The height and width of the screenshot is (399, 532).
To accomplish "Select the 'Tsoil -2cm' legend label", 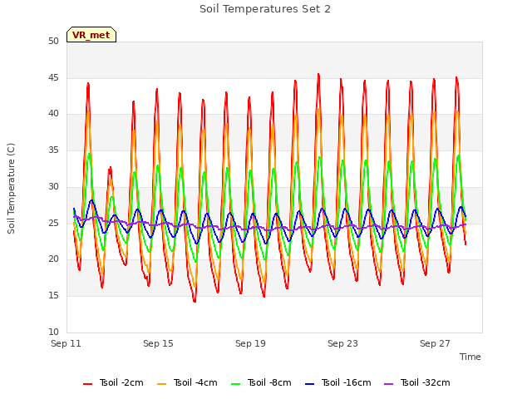I will point(121,382).
